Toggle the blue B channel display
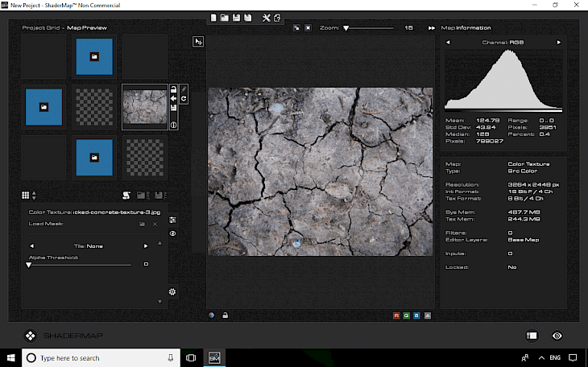The width and height of the screenshot is (588, 367). coord(416,315)
